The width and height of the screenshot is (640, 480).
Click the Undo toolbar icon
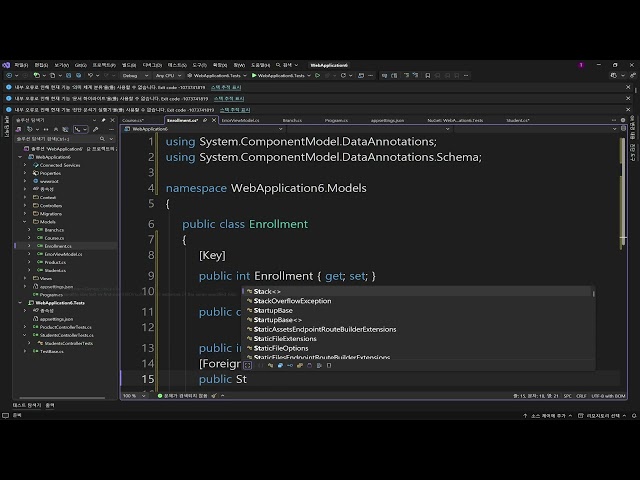coord(91,76)
